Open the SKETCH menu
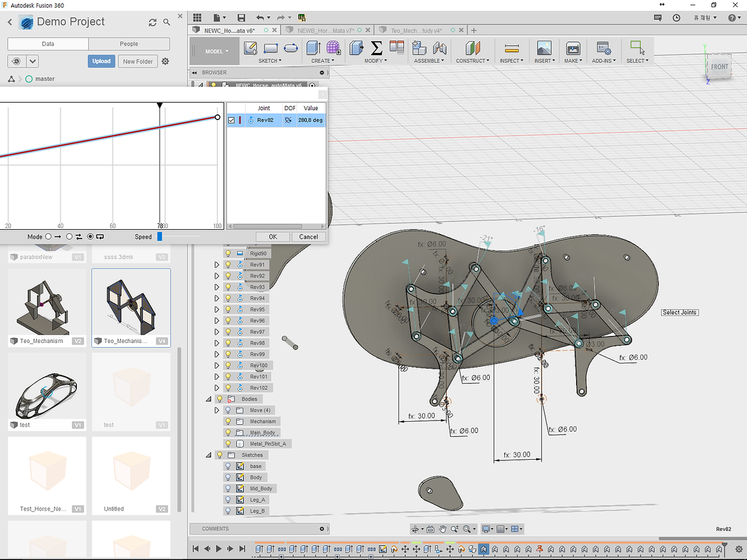This screenshot has width=747, height=560. [270, 61]
